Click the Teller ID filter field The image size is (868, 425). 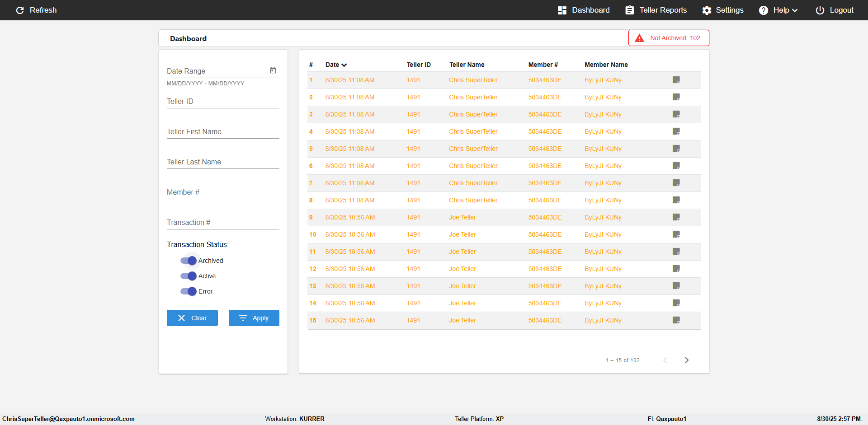tap(223, 101)
